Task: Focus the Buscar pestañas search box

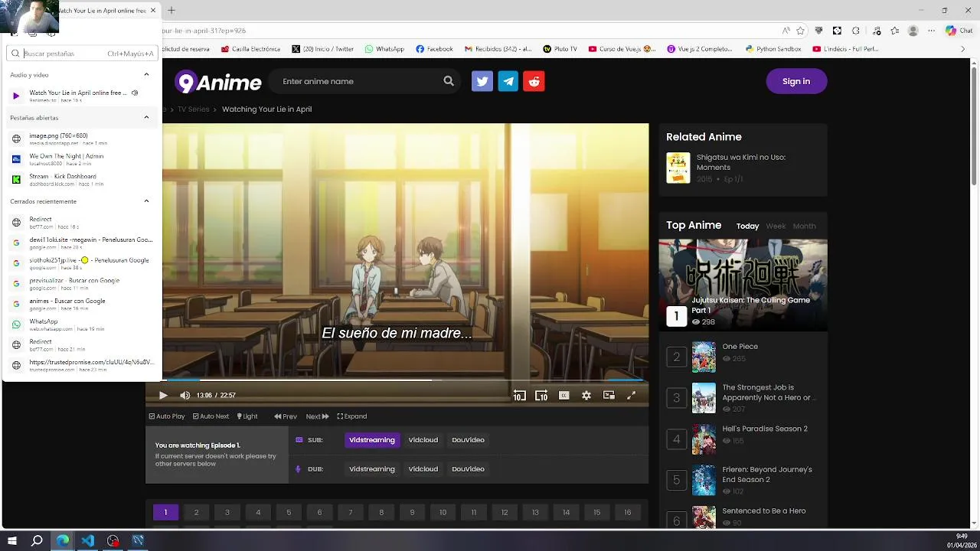Action: (82, 54)
